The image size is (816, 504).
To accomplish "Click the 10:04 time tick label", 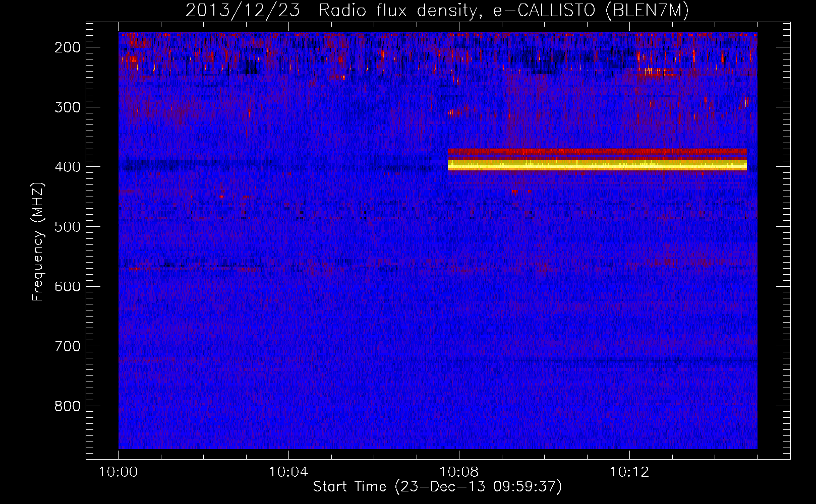I will (288, 472).
